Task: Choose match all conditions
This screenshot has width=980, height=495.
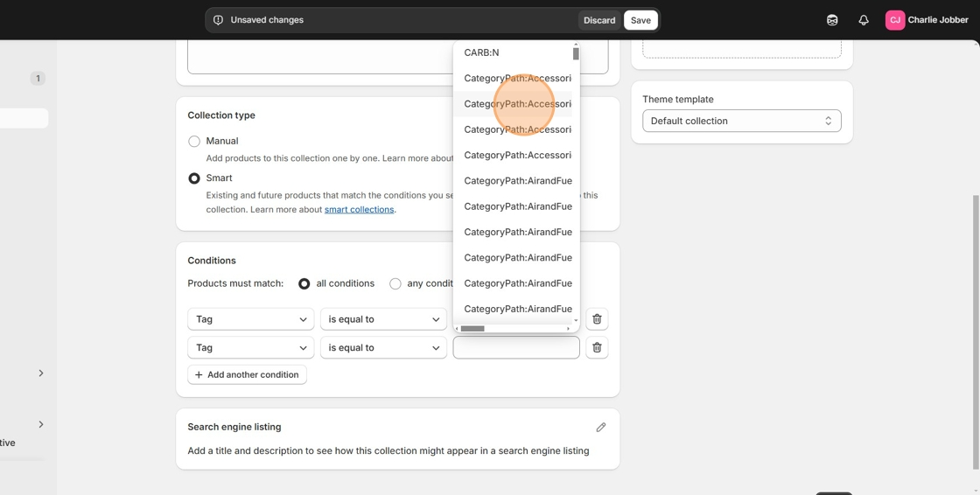Action: click(304, 283)
